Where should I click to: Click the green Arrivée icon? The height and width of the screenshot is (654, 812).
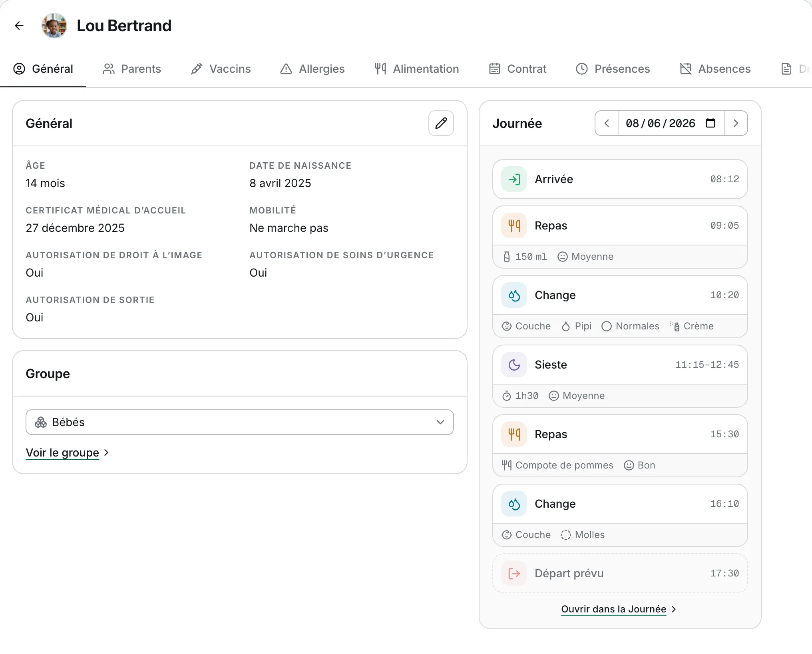(x=514, y=179)
